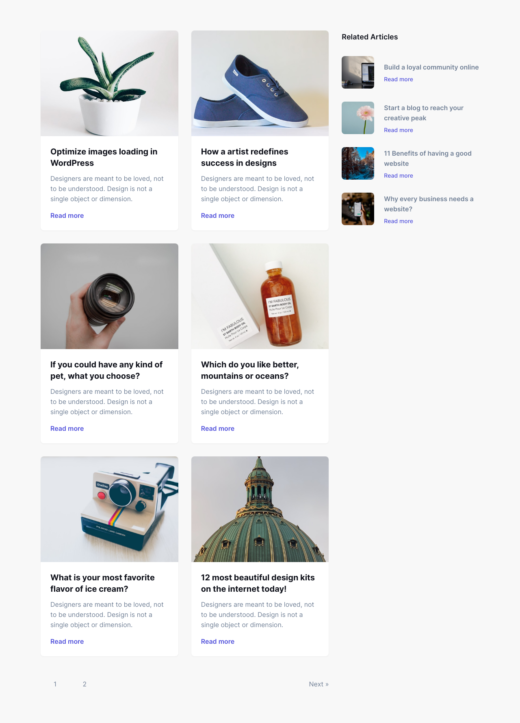This screenshot has height=723, width=520.
Task: Open the camera lens article image
Action: [109, 296]
